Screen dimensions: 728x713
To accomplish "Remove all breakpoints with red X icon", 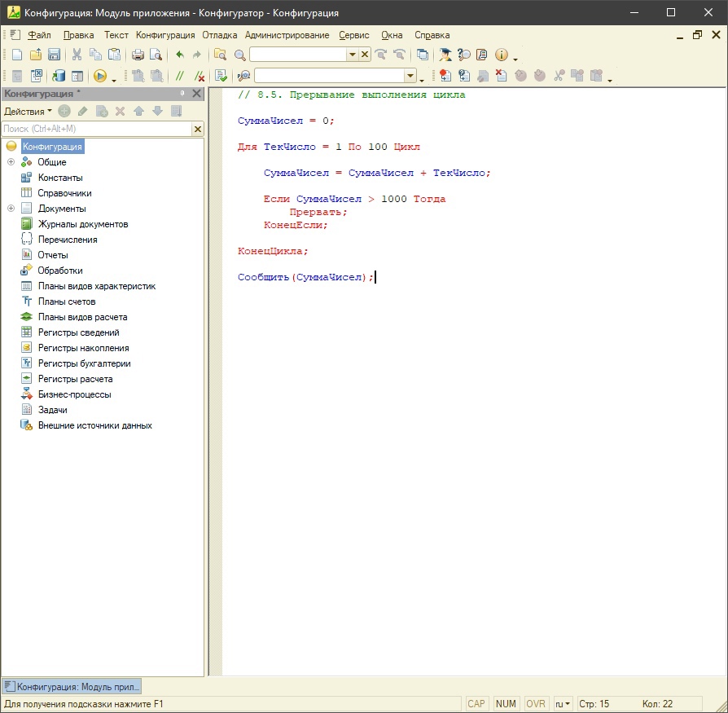I will click(501, 76).
